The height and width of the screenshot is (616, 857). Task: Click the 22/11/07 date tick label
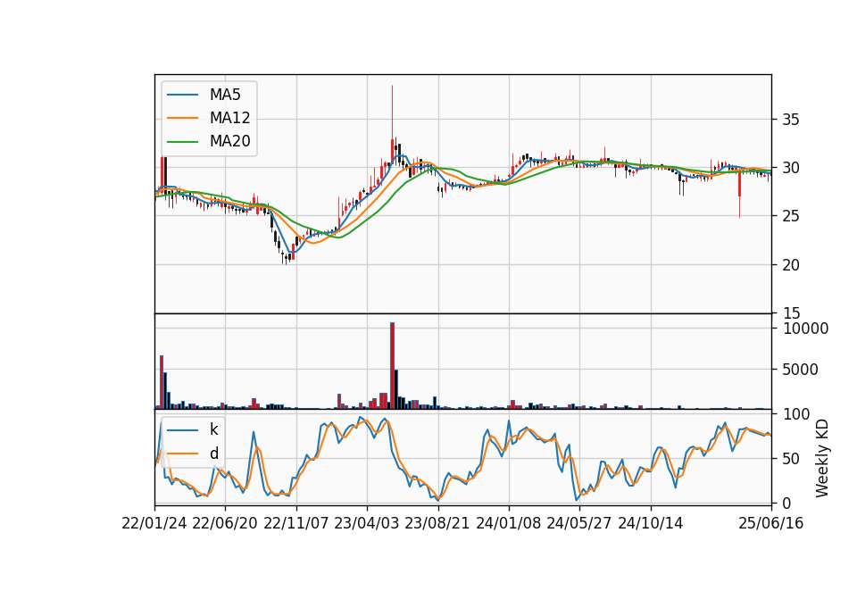click(296, 523)
